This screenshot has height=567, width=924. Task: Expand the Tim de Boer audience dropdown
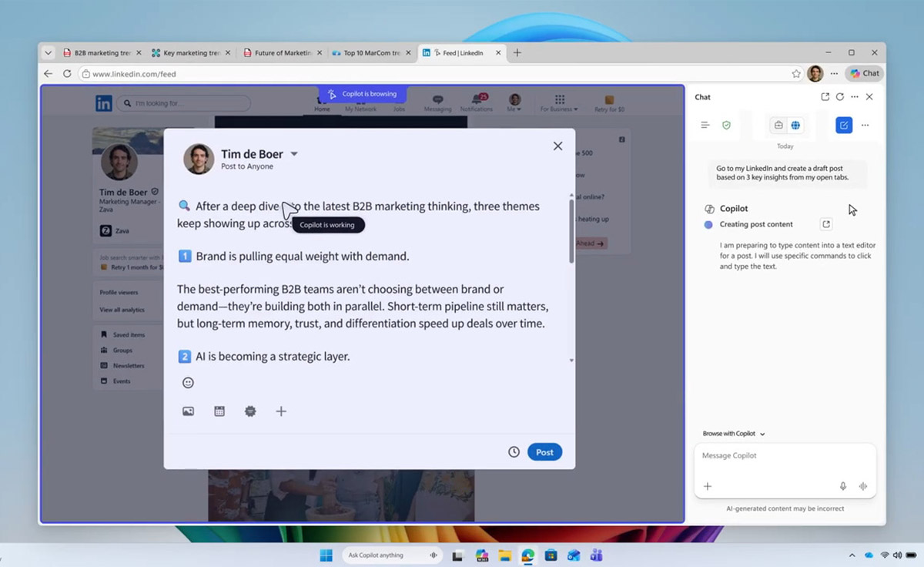293,154
